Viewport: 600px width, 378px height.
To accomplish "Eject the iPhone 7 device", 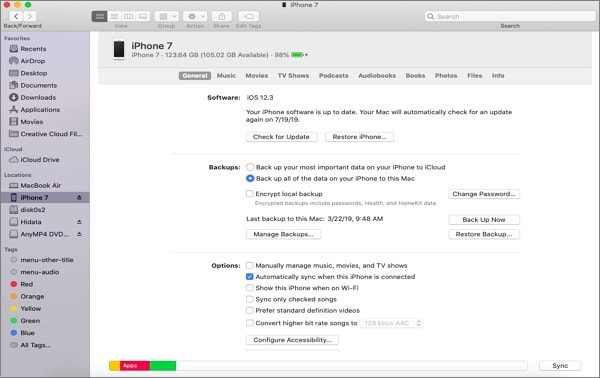I will [x=79, y=197].
